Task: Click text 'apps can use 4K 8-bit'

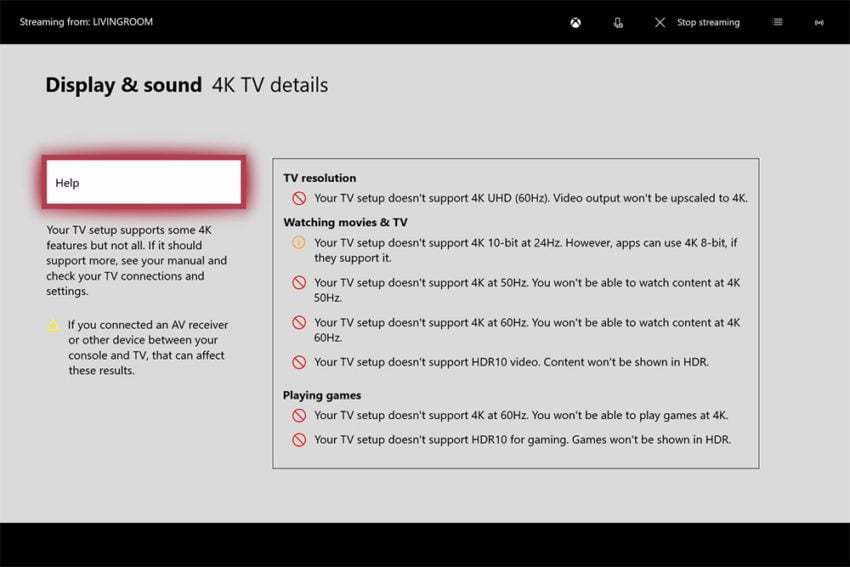Action: click(669, 243)
